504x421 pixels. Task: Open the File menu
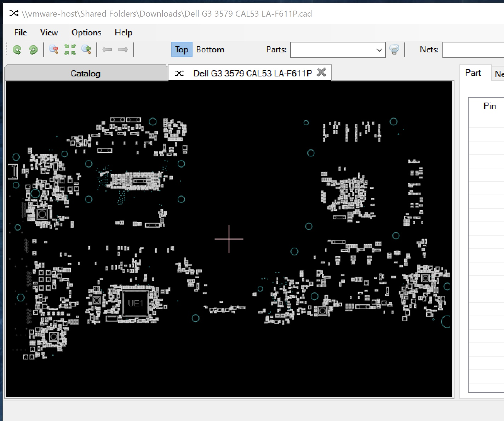[x=21, y=33]
